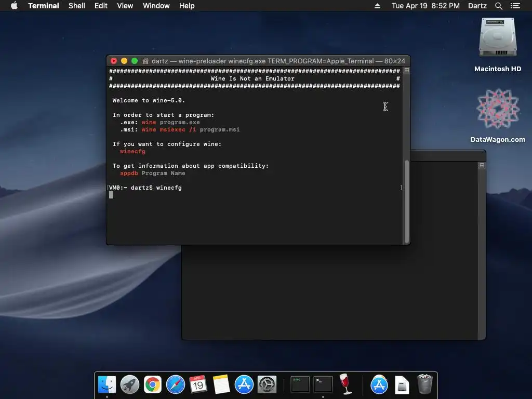
Task: Open the date and time display
Action: 425,6
